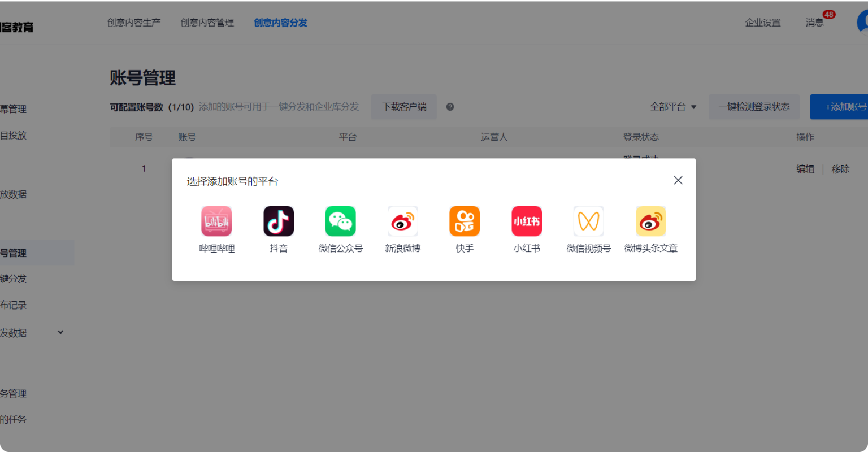868x452 pixels.
Task: Choose the Kuaishou (快手) platform icon
Action: tap(465, 221)
